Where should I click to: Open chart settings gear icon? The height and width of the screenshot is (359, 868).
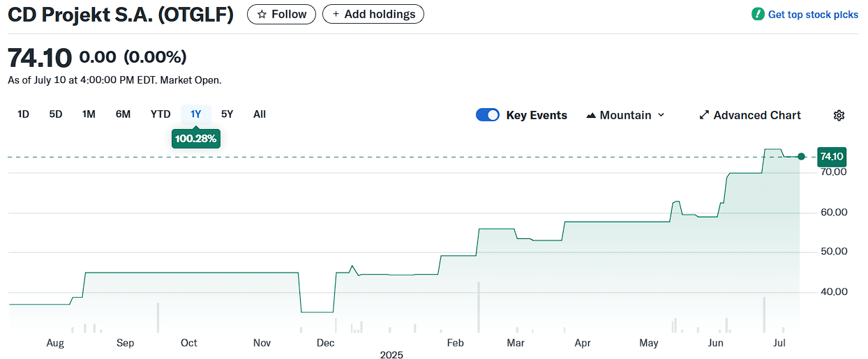coord(839,115)
